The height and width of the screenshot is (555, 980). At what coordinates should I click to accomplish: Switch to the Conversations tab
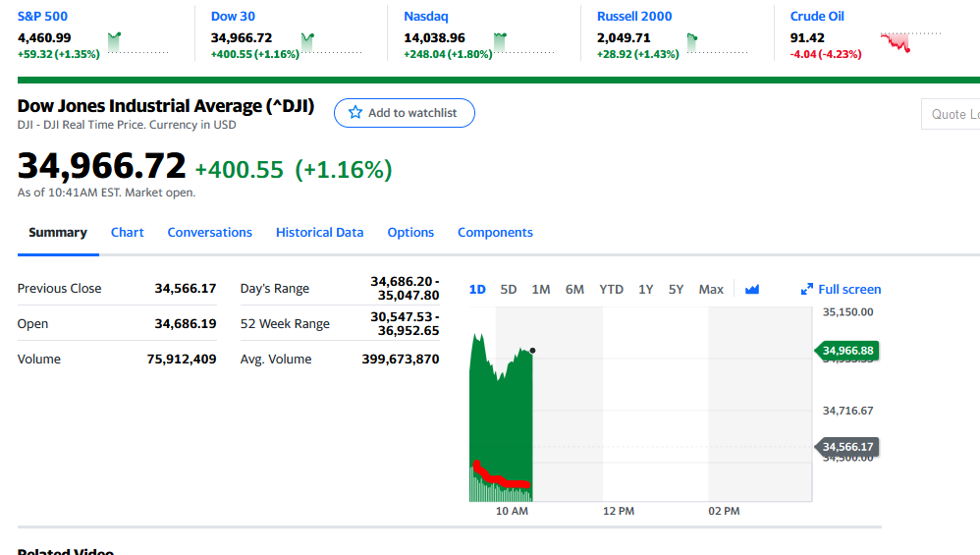click(210, 233)
